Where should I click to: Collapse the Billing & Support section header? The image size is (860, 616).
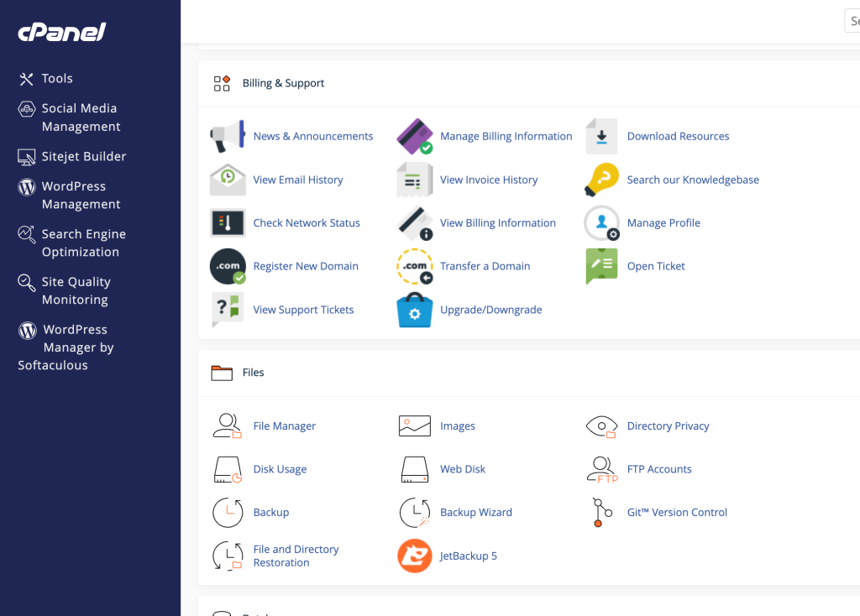pyautogui.click(x=529, y=83)
